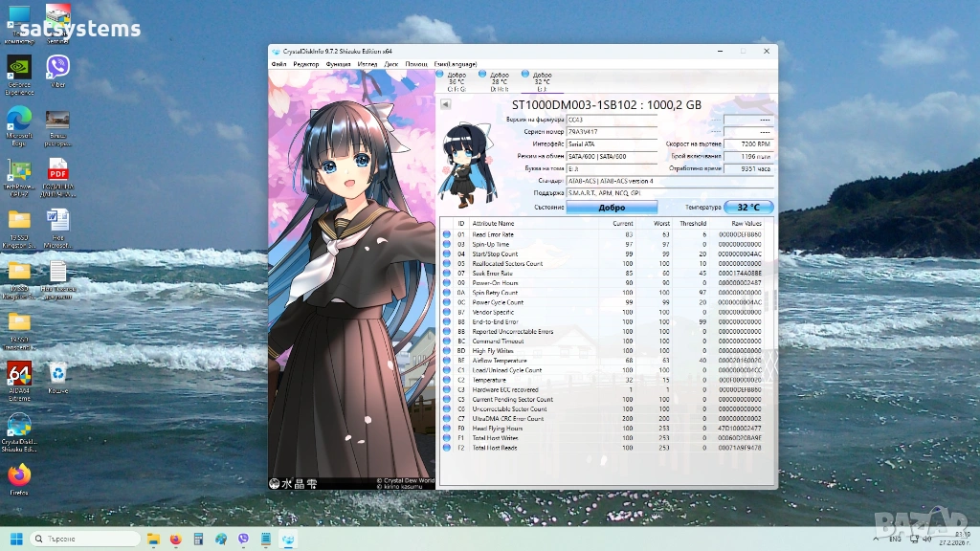The height and width of the screenshot is (551, 980).
Task: Open the Microsoft Edge desktop shortcut
Action: pos(19,119)
